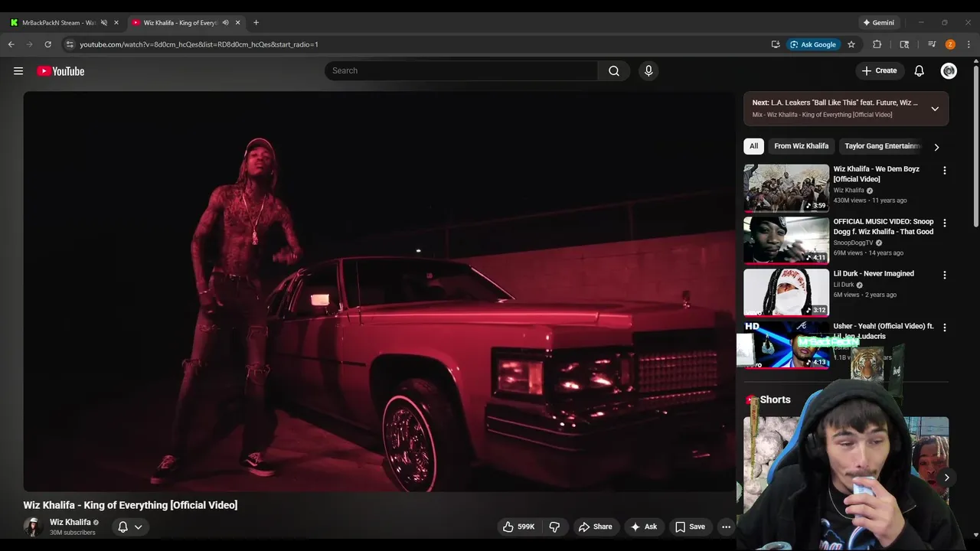Click the SnoopDoggTV channel name

[853, 243]
